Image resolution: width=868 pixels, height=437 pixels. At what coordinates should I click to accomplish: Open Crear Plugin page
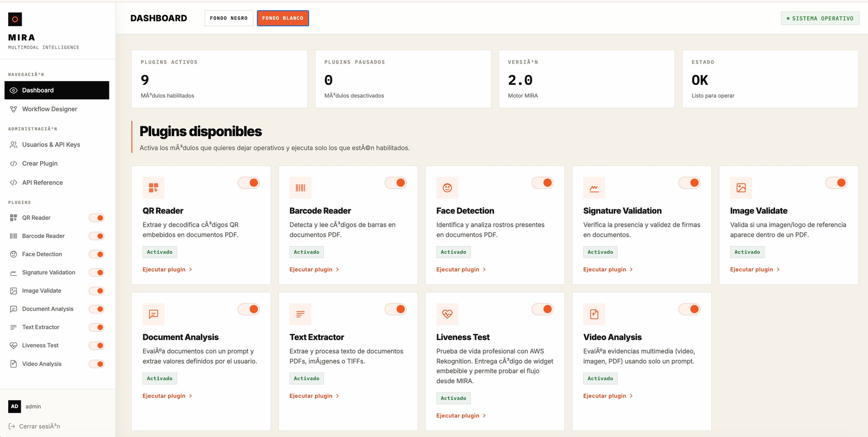tap(57, 164)
